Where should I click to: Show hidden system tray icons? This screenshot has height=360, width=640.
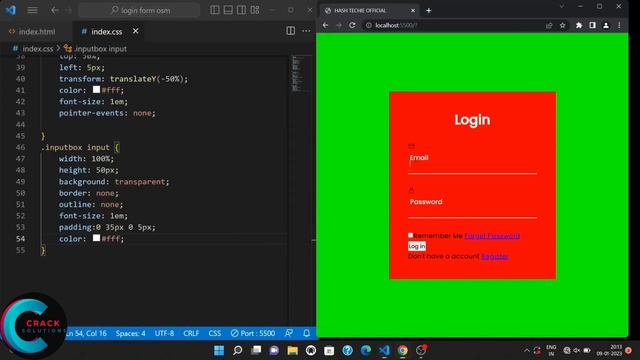[527, 350]
